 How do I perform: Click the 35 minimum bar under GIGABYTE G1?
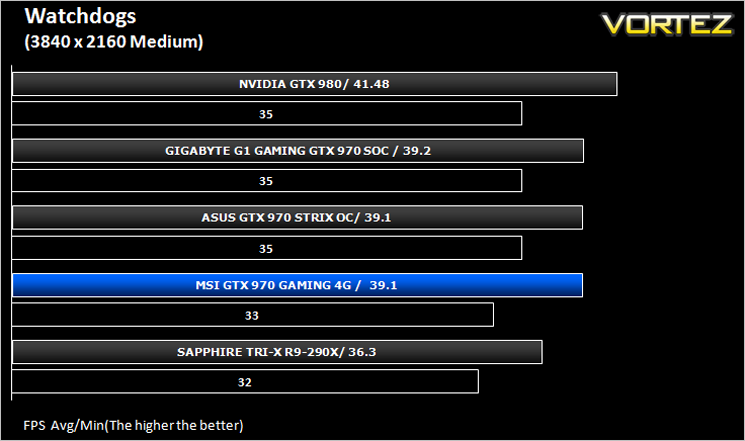click(x=267, y=181)
